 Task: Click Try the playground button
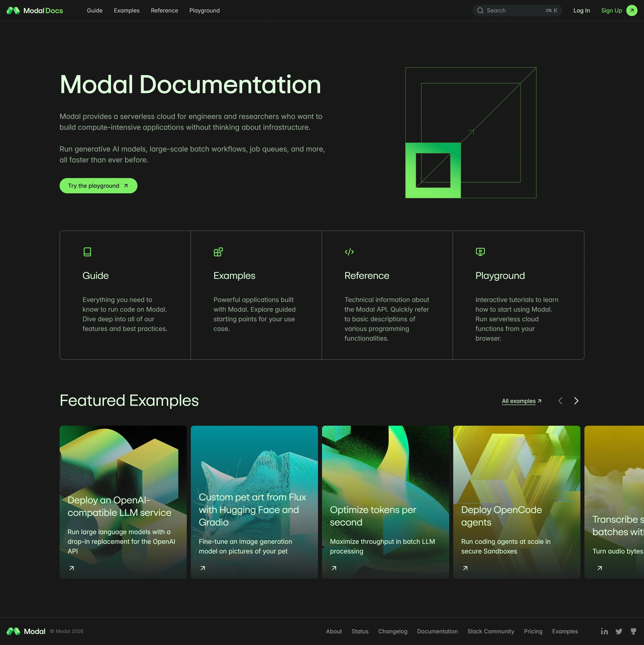click(99, 186)
